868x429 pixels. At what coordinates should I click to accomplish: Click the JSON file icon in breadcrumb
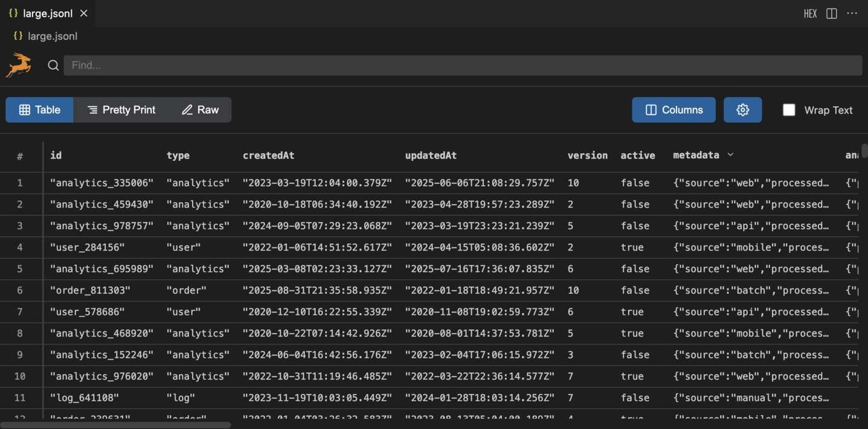coord(18,36)
